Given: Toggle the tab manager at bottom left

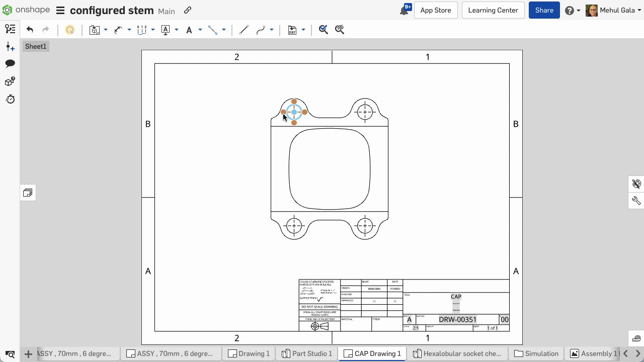Looking at the screenshot, I should (10, 354).
